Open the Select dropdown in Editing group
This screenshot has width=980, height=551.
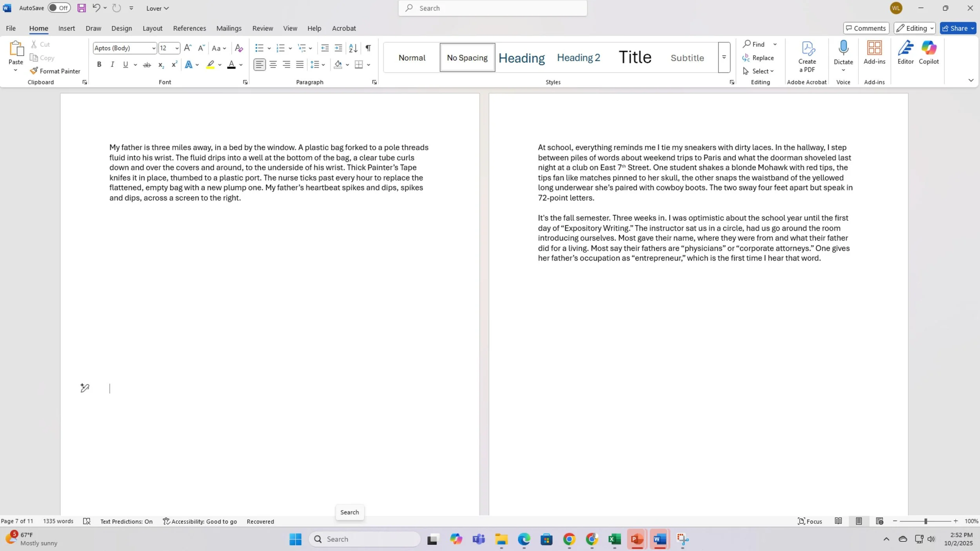(x=758, y=71)
